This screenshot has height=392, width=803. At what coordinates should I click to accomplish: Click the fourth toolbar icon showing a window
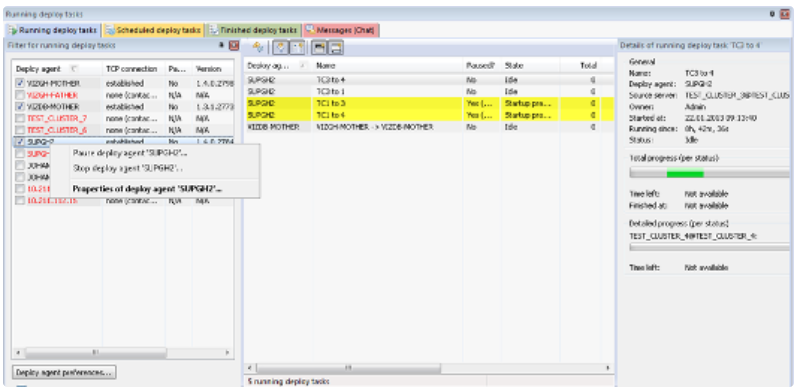click(319, 48)
